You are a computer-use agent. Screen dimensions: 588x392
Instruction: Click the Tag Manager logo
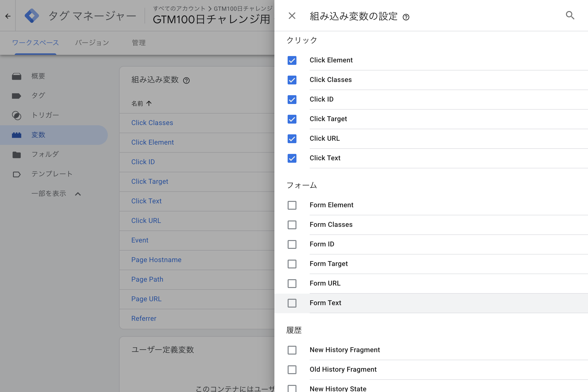(32, 16)
